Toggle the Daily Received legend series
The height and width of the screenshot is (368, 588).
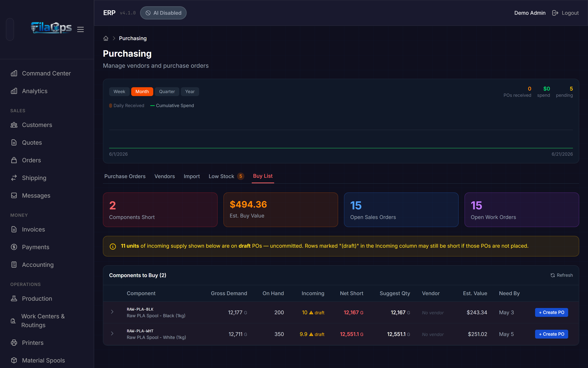coord(127,106)
